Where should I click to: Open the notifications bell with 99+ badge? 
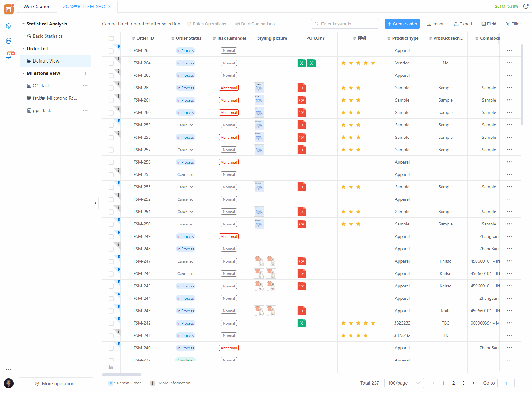(x=9, y=56)
